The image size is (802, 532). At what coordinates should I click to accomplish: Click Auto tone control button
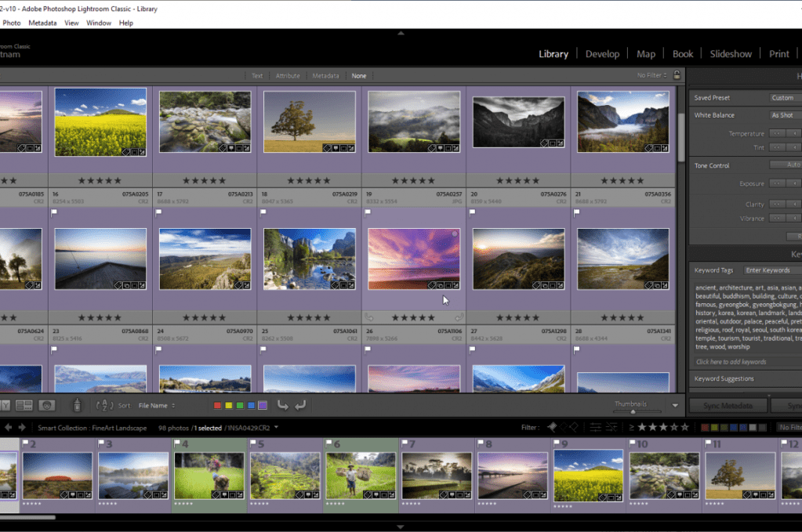tap(792, 165)
